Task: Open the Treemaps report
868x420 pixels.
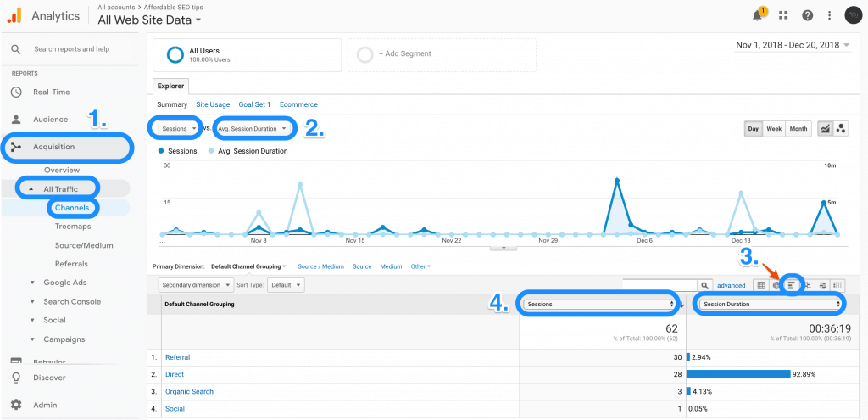Action: click(73, 227)
